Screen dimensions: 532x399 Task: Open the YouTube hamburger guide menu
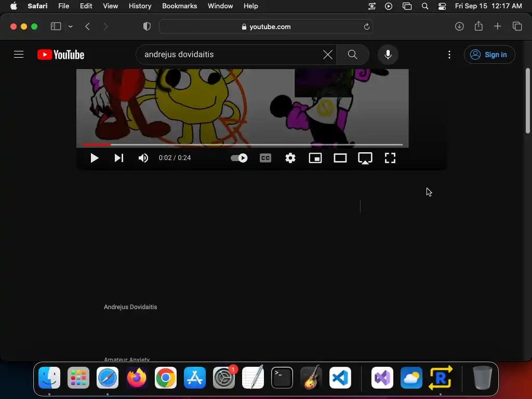[x=19, y=54]
